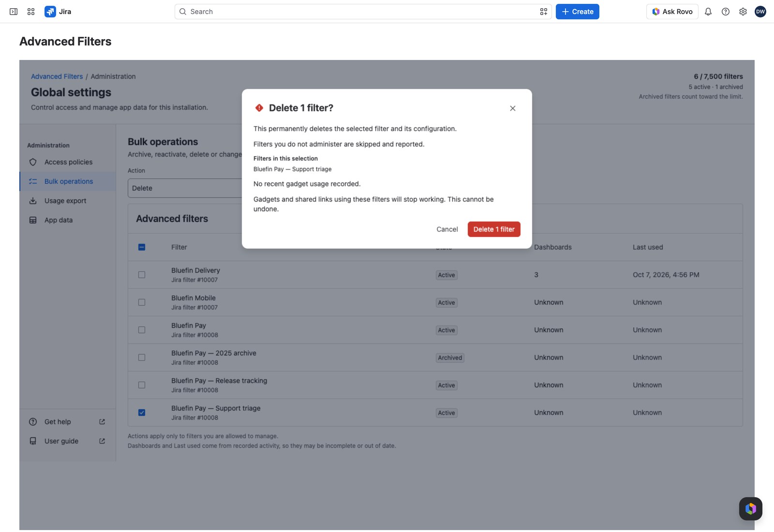Toggle the select-all filters checkbox
The height and width of the screenshot is (532, 774).
click(x=142, y=247)
